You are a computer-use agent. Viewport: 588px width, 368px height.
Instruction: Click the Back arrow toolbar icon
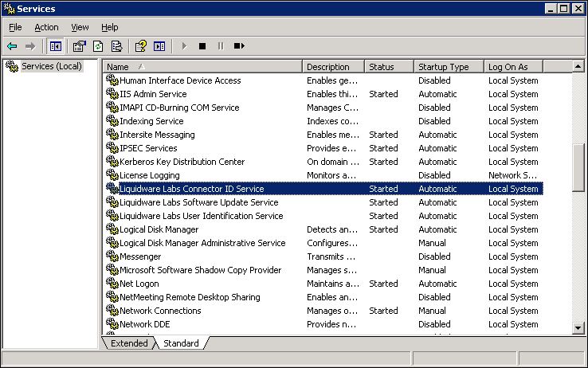(x=12, y=46)
